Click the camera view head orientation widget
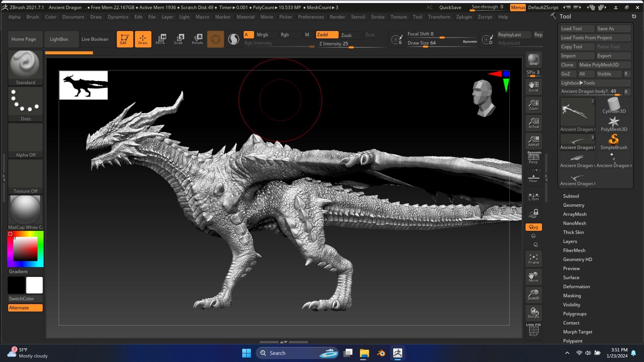 tap(483, 98)
